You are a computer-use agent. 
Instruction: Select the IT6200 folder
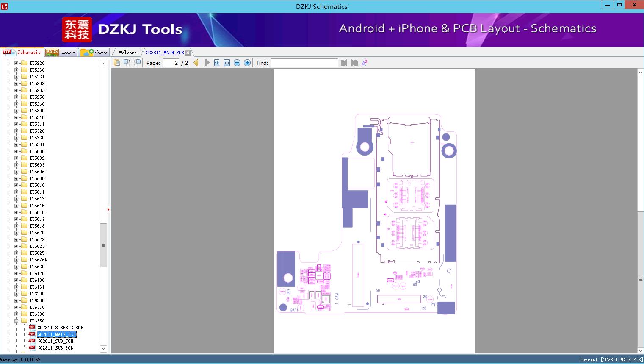click(x=37, y=294)
